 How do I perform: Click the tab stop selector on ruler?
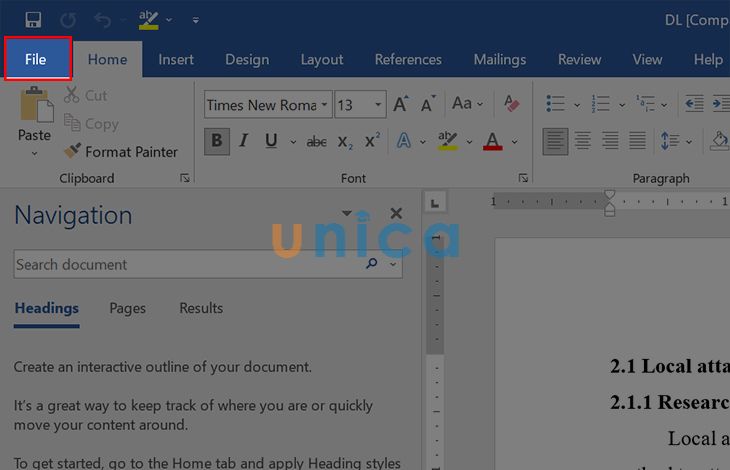click(435, 203)
